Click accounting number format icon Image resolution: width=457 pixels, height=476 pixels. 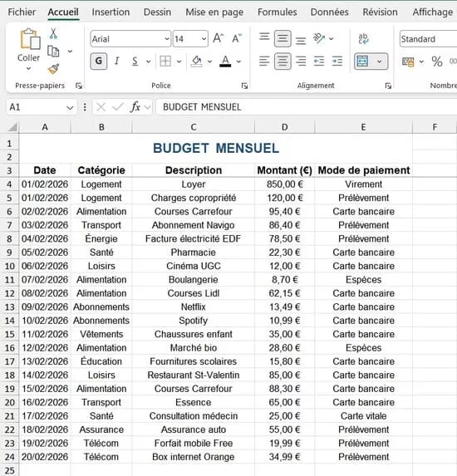tap(408, 62)
